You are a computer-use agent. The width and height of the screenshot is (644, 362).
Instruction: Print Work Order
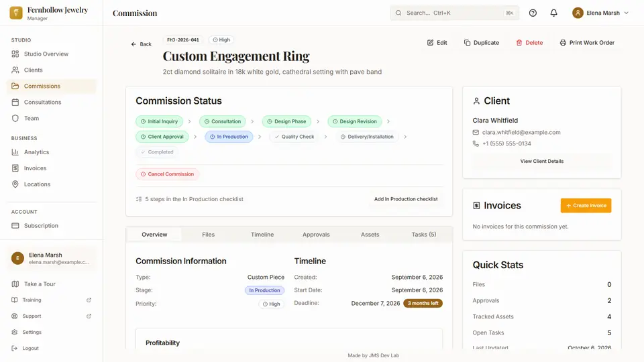pyautogui.click(x=587, y=43)
